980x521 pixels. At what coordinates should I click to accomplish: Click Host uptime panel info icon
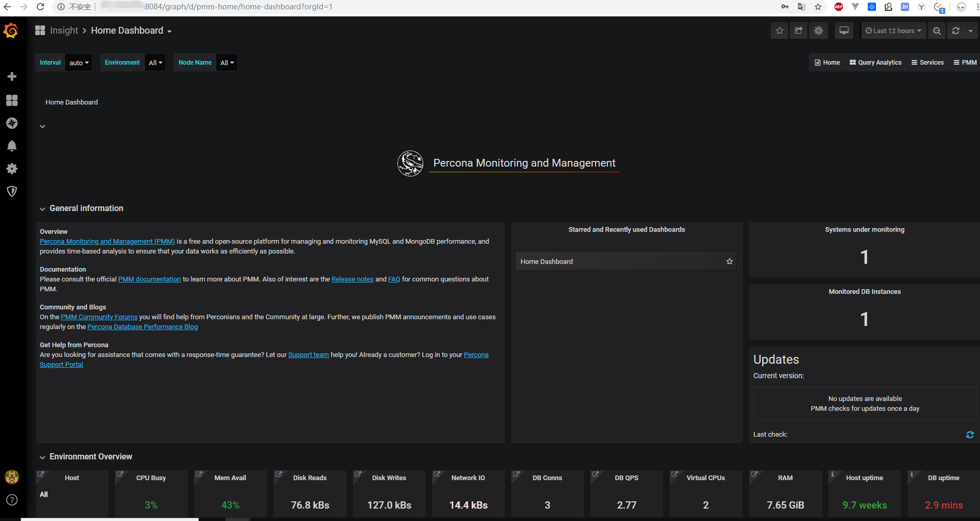click(832, 474)
